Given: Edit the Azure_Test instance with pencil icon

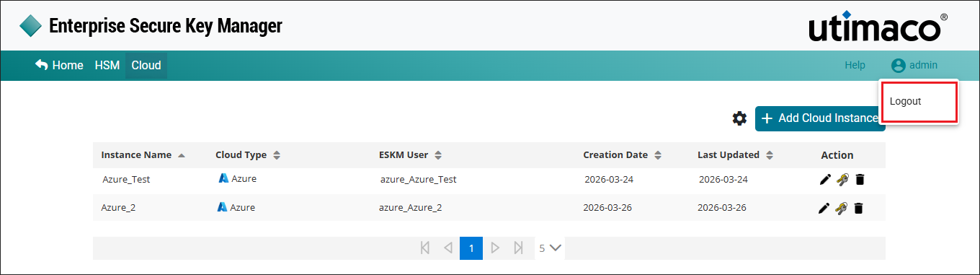Looking at the screenshot, I should [825, 179].
